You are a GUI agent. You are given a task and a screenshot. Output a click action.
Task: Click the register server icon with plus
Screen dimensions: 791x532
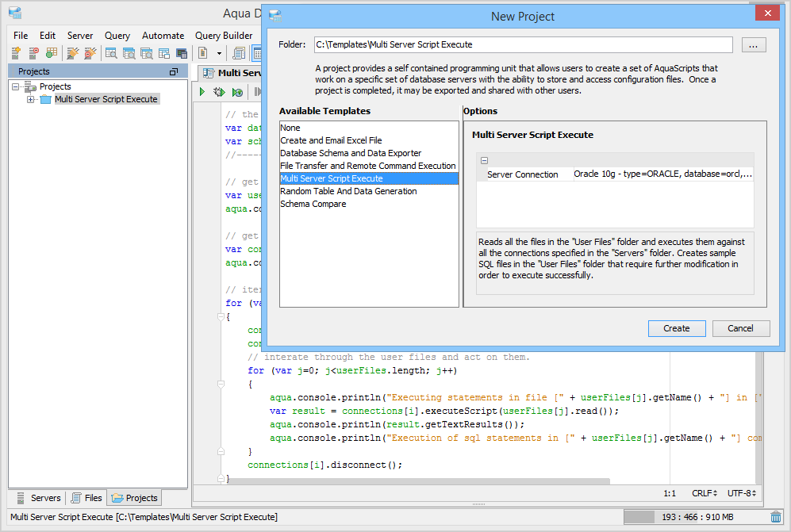(x=16, y=52)
